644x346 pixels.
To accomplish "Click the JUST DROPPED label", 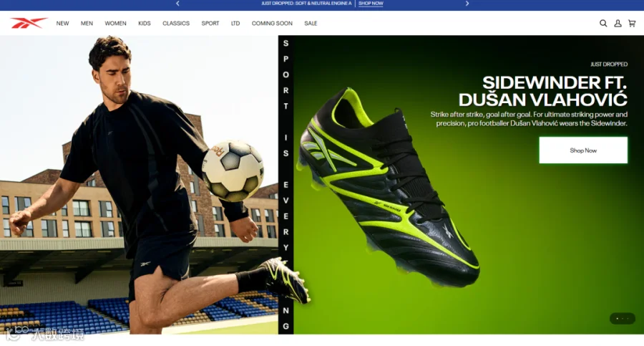I will 609,64.
